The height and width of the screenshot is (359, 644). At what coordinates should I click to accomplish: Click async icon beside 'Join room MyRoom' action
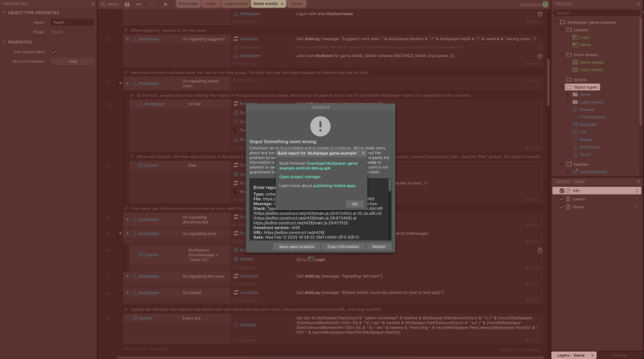pos(539,56)
